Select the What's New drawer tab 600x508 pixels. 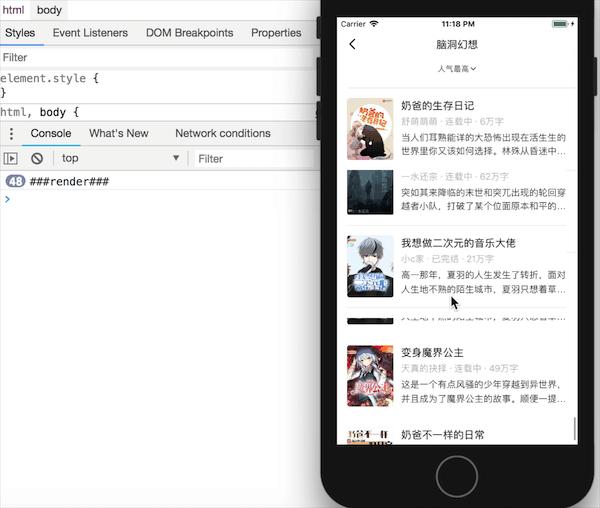click(119, 134)
